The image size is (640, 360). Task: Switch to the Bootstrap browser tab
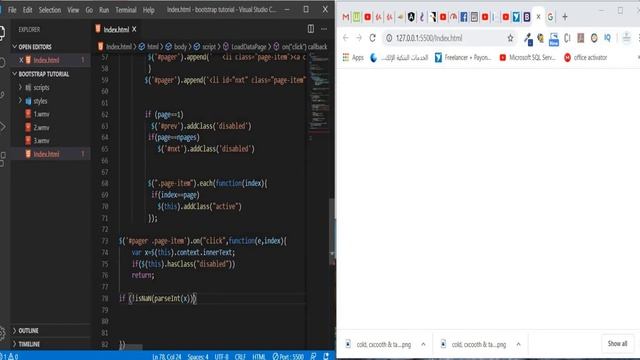(x=527, y=17)
